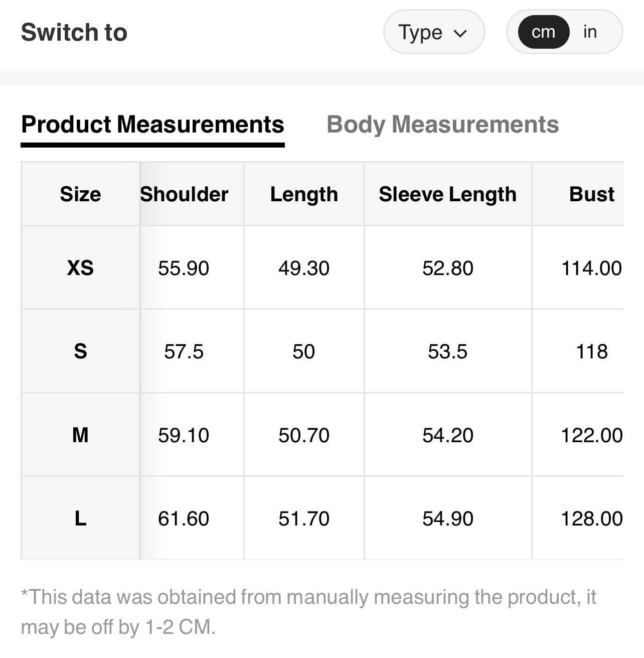Switch units to inches

click(x=590, y=32)
